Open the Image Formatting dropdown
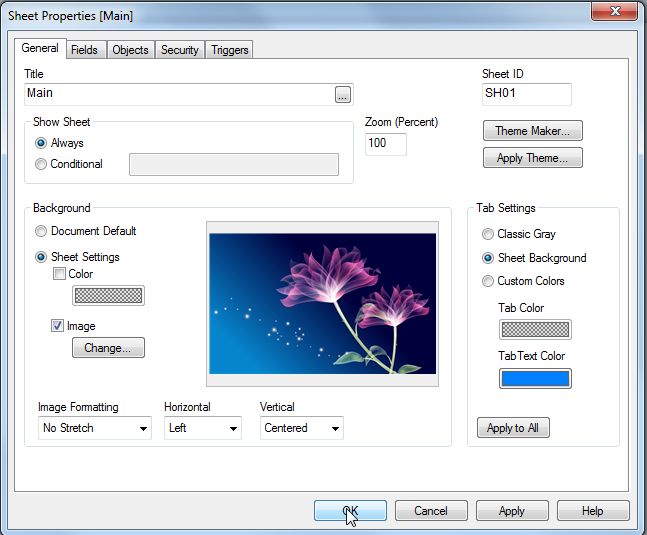647x535 pixels. tap(94, 428)
